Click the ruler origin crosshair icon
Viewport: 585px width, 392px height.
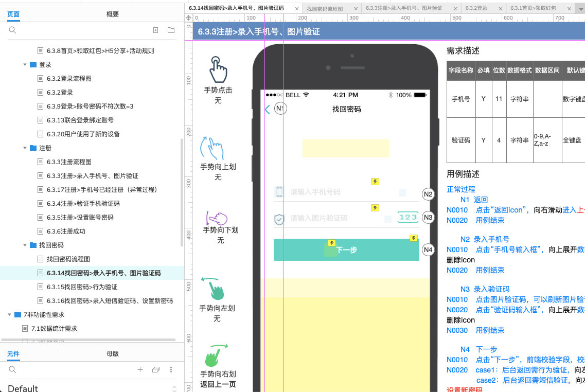[x=189, y=18]
